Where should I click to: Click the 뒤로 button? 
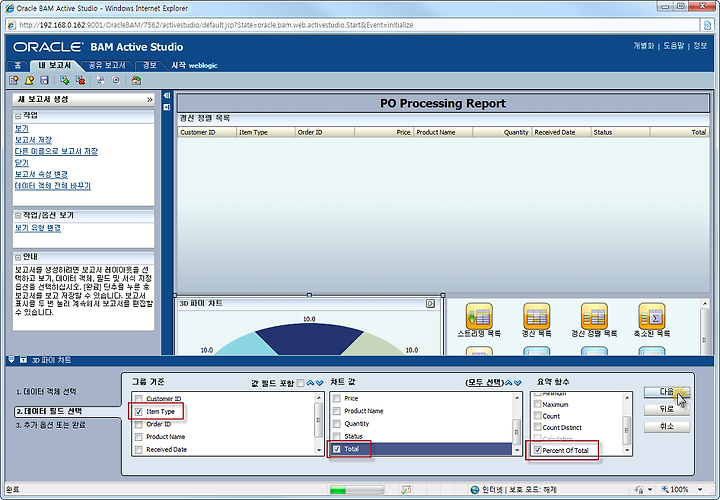tap(667, 409)
